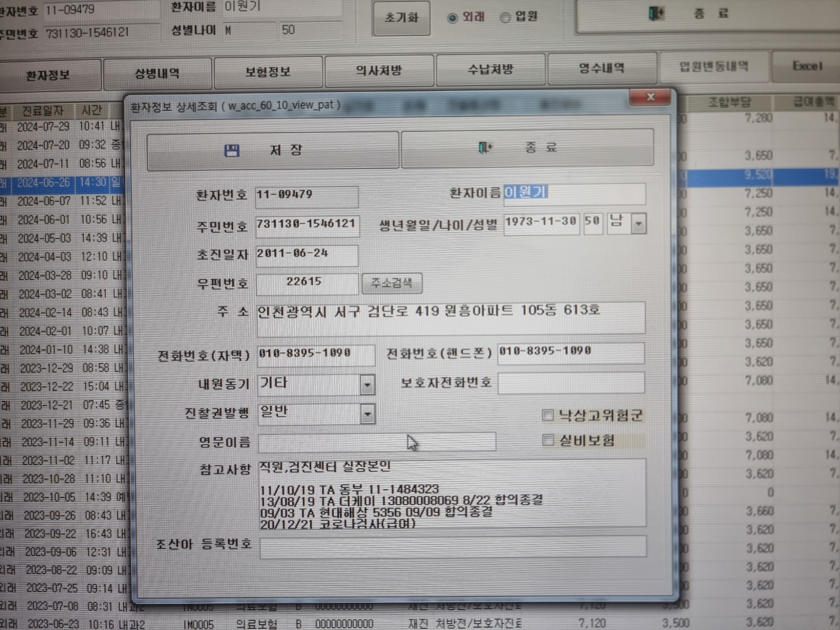Open the 상병내역 tab
Image resolution: width=840 pixels, height=630 pixels.
click(x=157, y=73)
